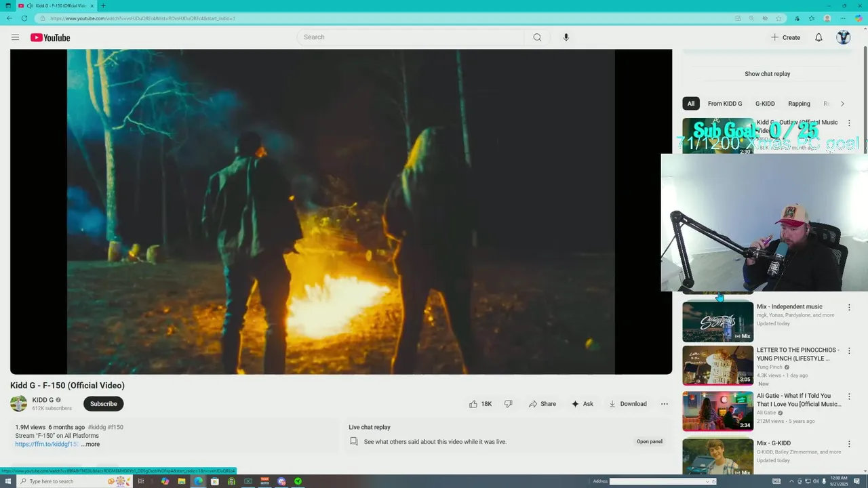This screenshot has height=488, width=868.
Task: Open browser zoom magnifier icon
Action: point(751,18)
